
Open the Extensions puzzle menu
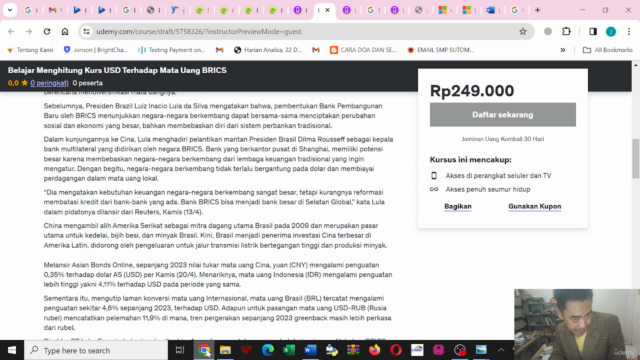567,31
